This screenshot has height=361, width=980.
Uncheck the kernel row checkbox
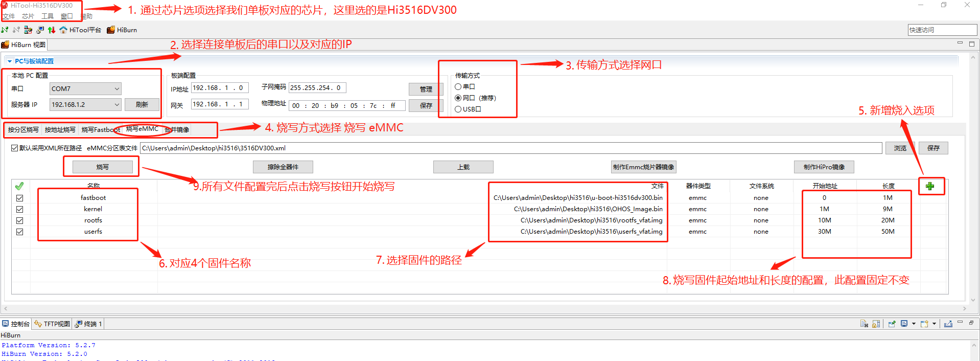tap(20, 209)
